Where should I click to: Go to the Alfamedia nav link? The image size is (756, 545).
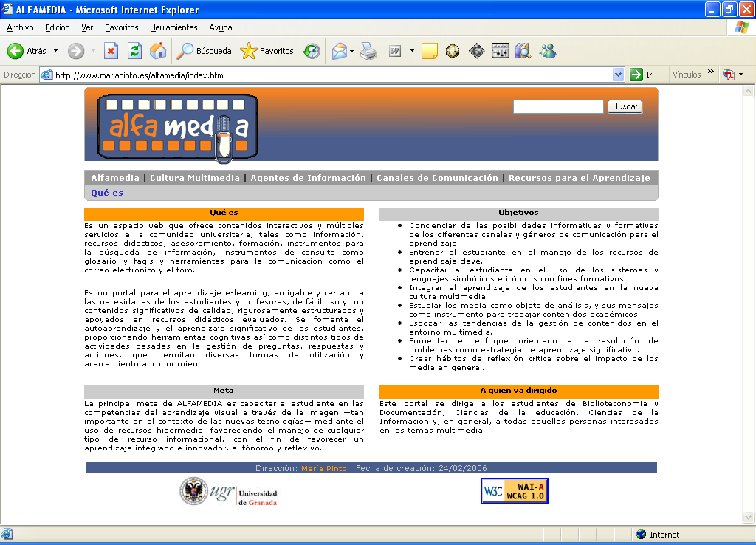click(115, 178)
